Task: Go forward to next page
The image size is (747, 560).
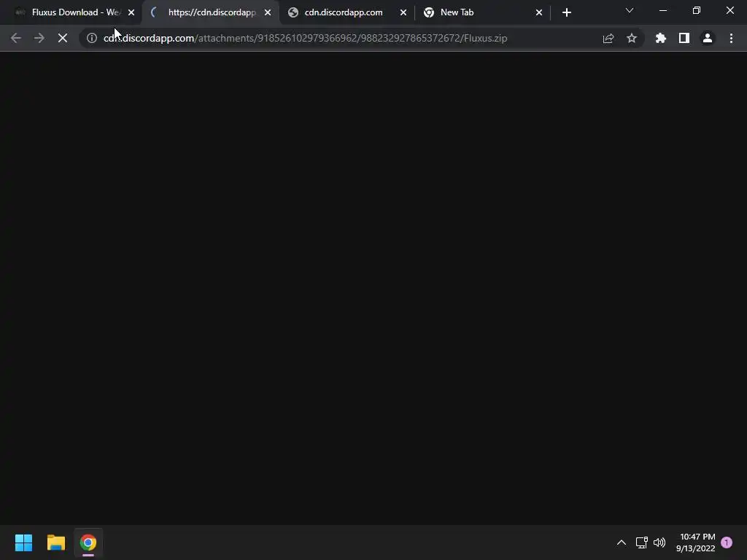Action: pyautogui.click(x=39, y=38)
